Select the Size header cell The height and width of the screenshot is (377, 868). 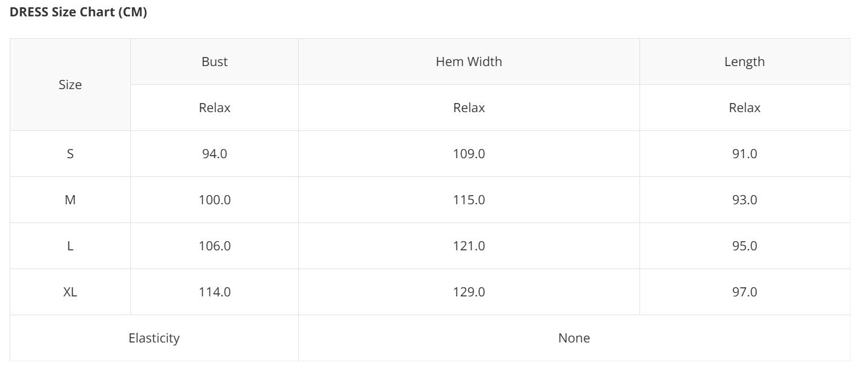(70, 85)
